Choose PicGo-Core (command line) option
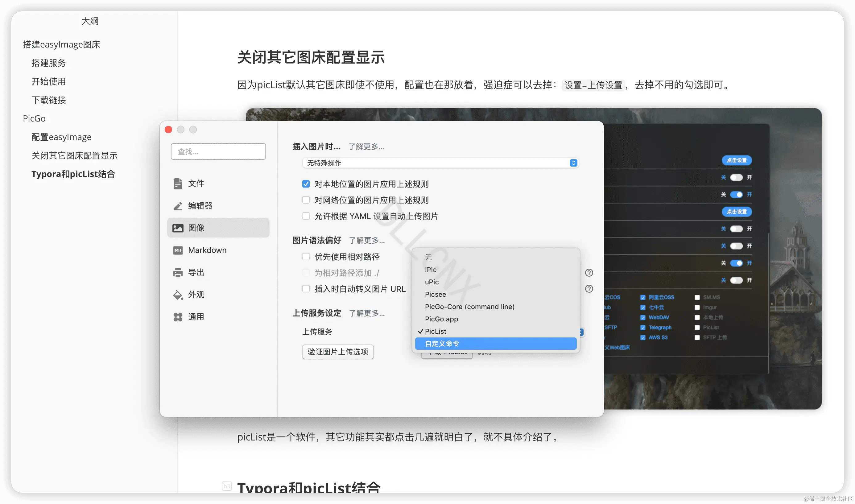 point(495,307)
